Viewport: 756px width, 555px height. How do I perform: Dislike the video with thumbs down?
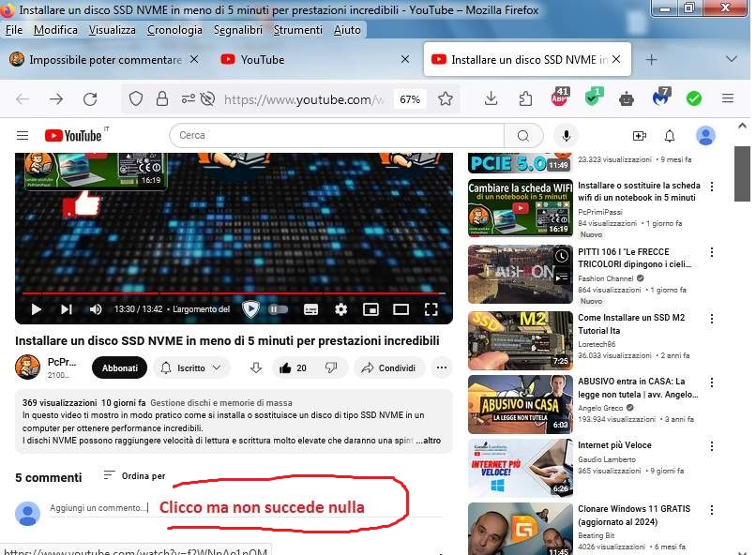(331, 368)
